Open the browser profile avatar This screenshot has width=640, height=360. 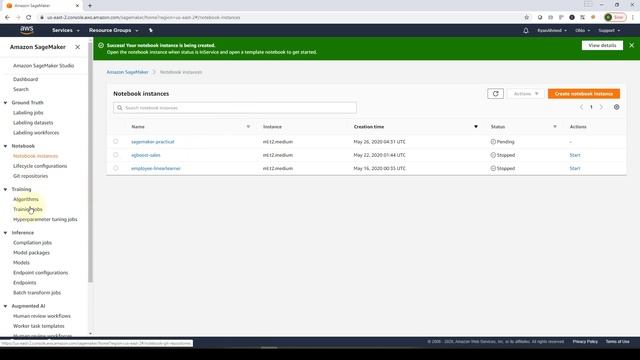[x=608, y=17]
